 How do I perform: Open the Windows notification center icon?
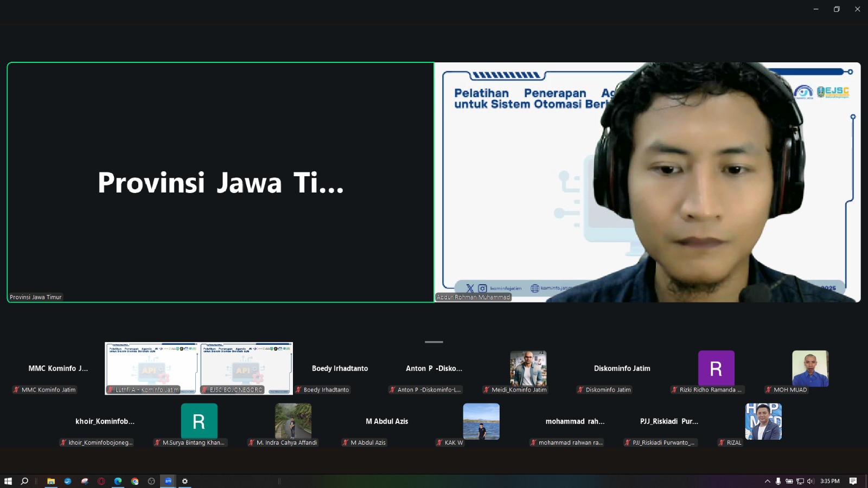(853, 481)
